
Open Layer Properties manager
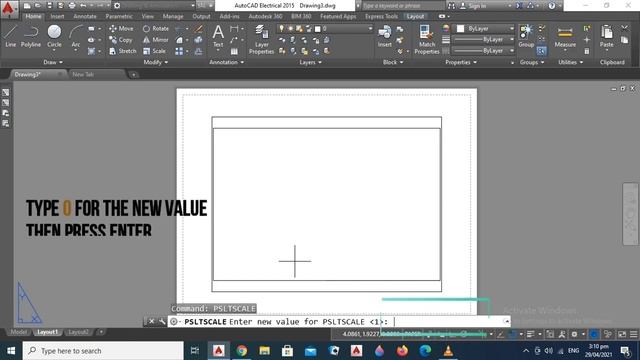[261, 39]
